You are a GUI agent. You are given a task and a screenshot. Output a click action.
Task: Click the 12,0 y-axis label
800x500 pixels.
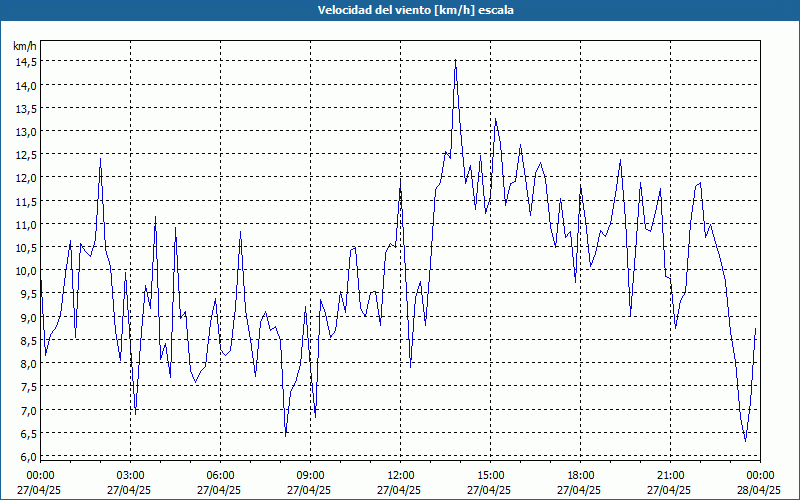point(27,178)
